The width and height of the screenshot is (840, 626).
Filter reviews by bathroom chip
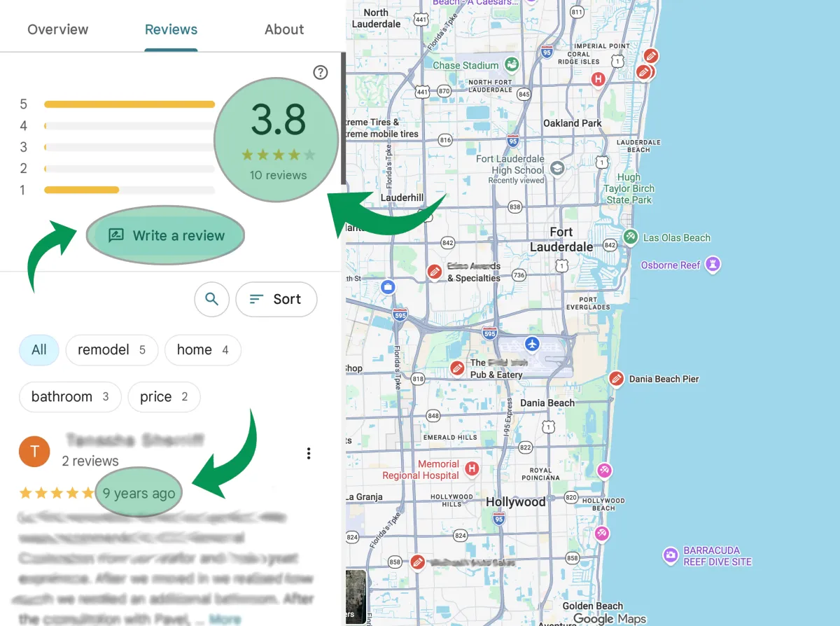pyautogui.click(x=70, y=396)
